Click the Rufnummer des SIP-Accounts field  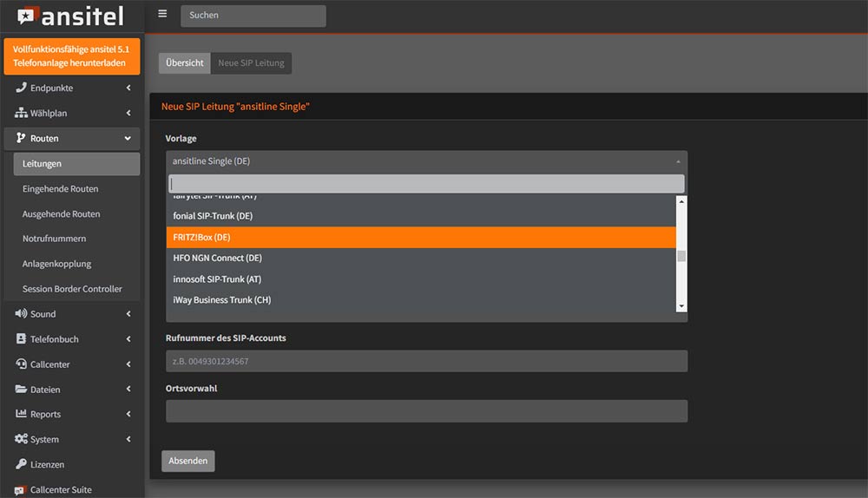[426, 361]
